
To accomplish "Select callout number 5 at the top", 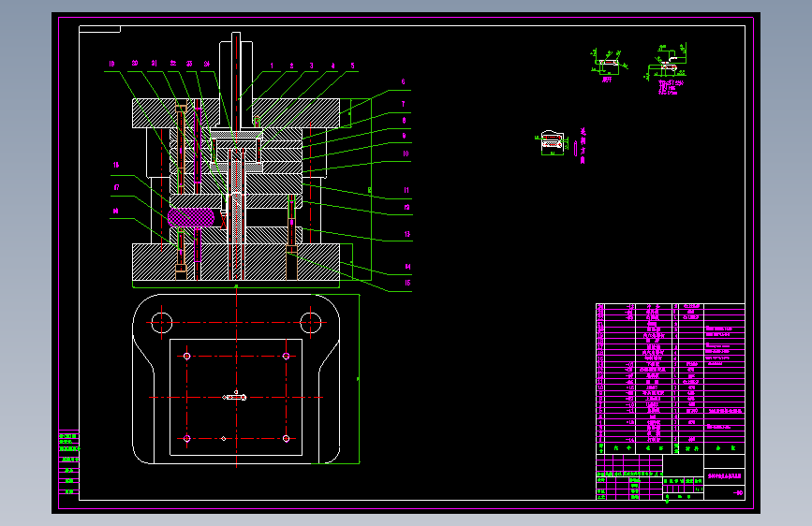I will [353, 66].
